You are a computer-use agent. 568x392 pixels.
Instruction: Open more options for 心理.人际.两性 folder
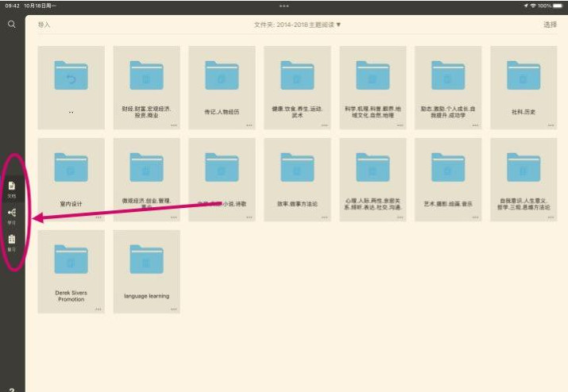click(x=400, y=217)
